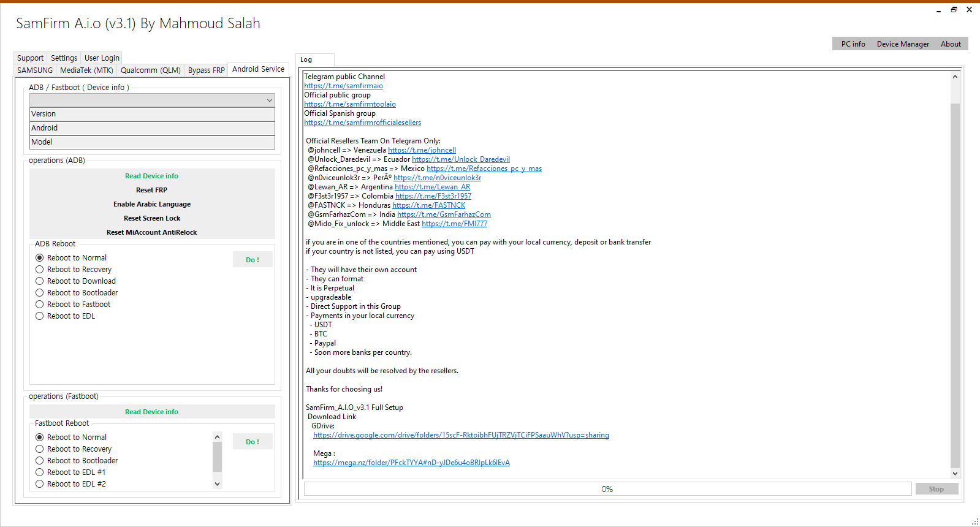Click Fastboot Reboot list scroll up arrow
The width and height of the screenshot is (980, 527).
217,437
